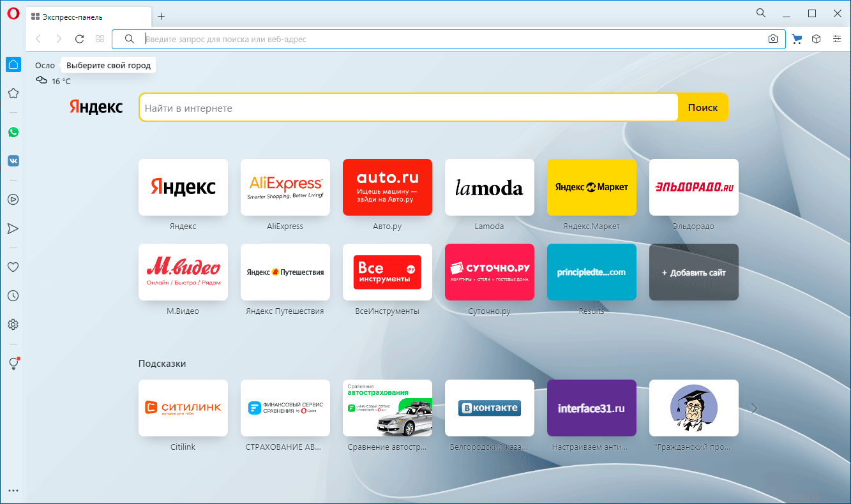Image resolution: width=851 pixels, height=504 pixels.
Task: Click the Подсказки section heading
Action: 162,364
